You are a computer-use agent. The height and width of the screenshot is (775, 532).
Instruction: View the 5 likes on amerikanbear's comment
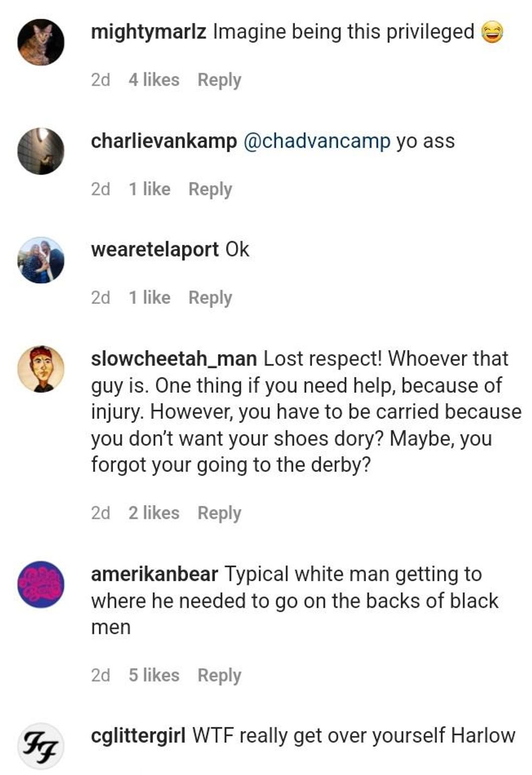(154, 675)
